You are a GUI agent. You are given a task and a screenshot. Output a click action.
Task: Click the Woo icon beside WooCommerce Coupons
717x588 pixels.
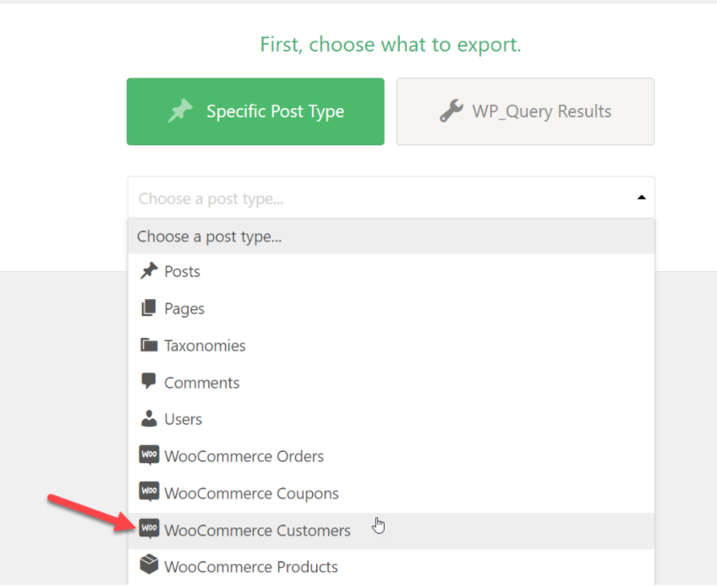pyautogui.click(x=149, y=493)
